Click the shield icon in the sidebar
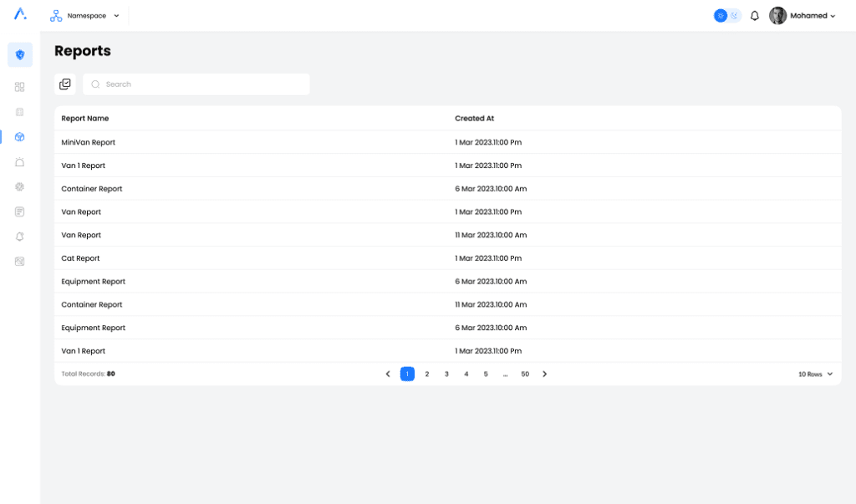856x504 pixels. [20, 55]
